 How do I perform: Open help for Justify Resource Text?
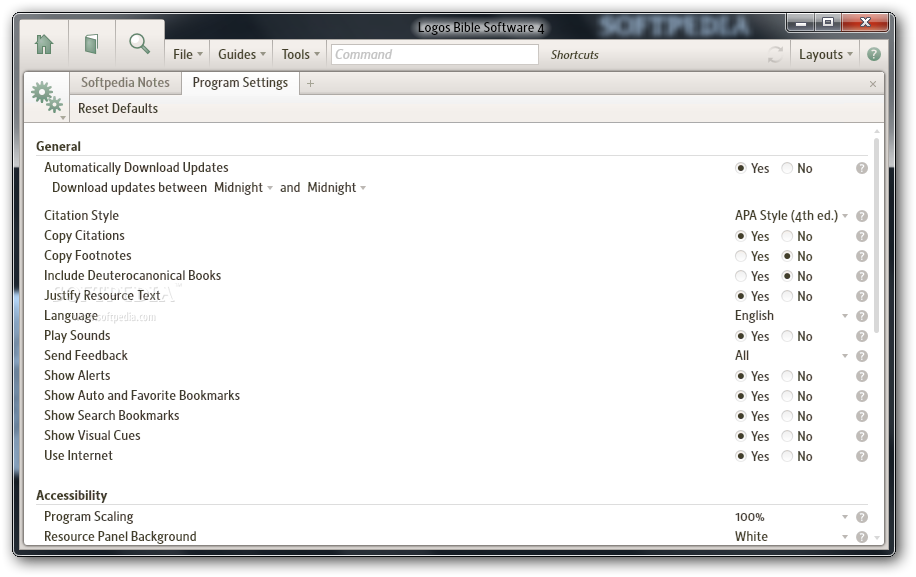click(862, 296)
